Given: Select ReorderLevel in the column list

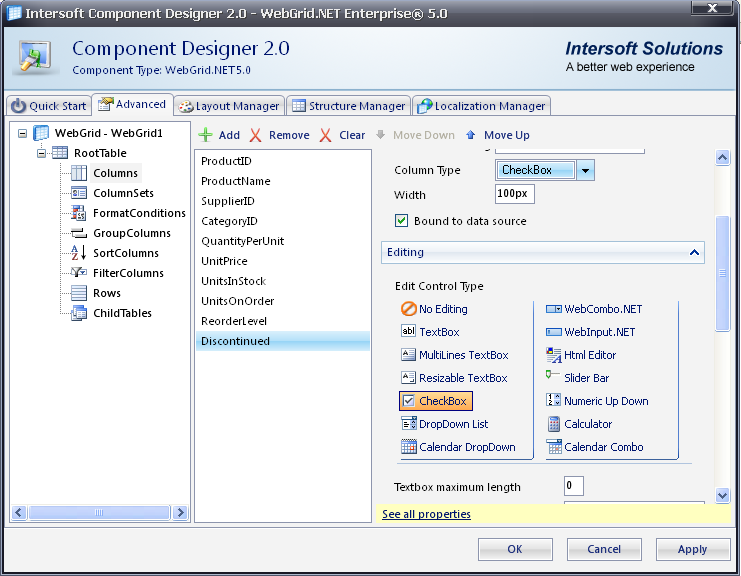Looking at the screenshot, I should click(283, 321).
